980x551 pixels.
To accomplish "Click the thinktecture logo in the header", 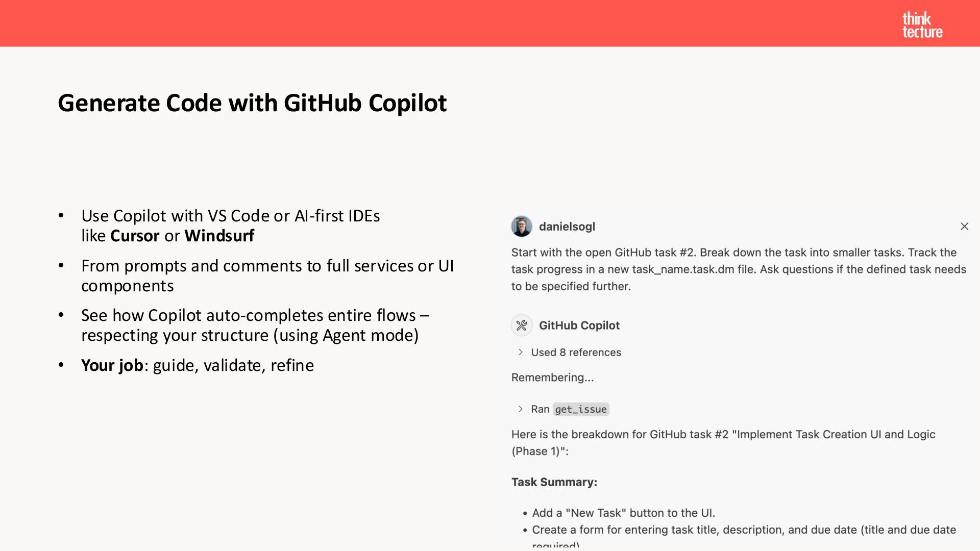I will 922,25.
